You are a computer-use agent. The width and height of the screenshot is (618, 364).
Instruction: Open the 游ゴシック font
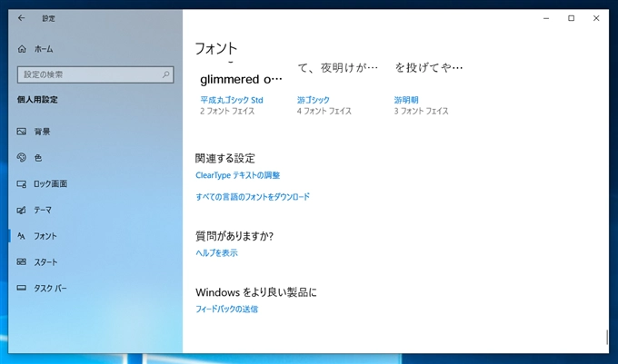[x=313, y=100]
